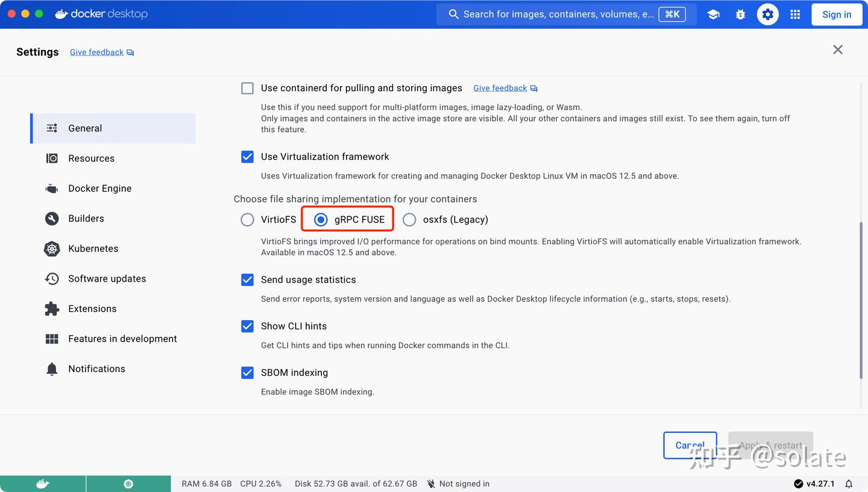868x492 pixels.
Task: Click the apps grid icon beside Sign in
Action: pyautogui.click(x=795, y=14)
